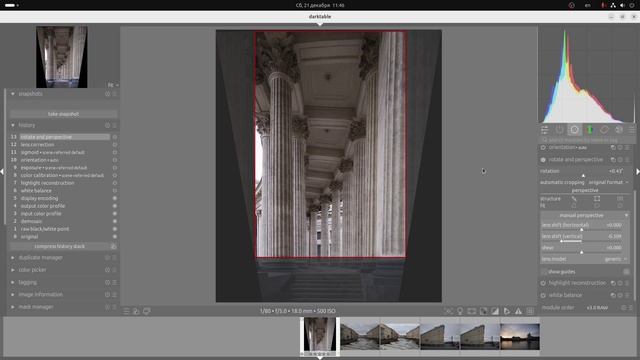Enable the show guides checkbox

(x=544, y=272)
